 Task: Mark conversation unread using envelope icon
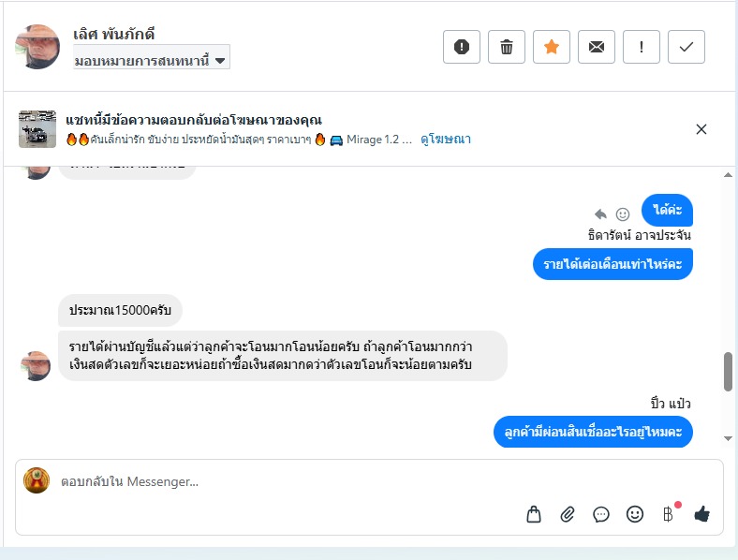[x=597, y=47]
